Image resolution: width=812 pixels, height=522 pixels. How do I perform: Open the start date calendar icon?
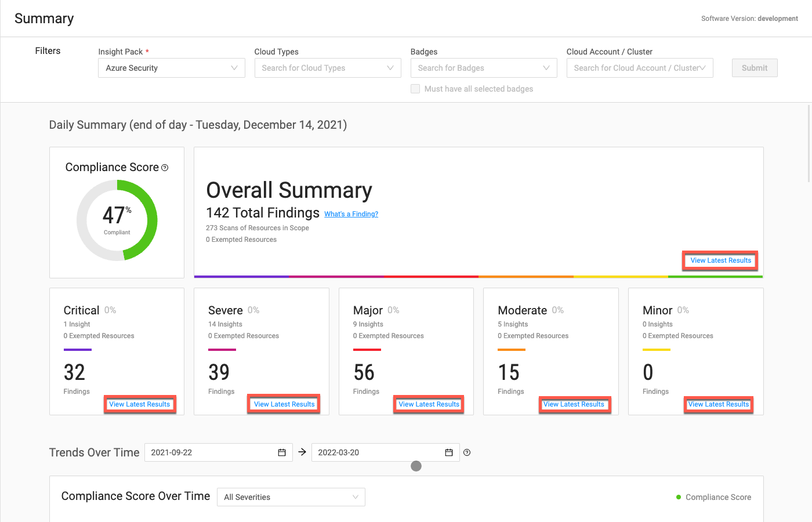(282, 452)
